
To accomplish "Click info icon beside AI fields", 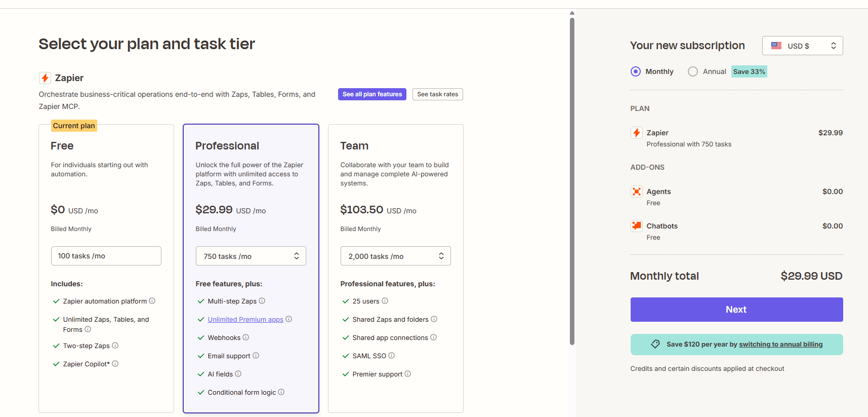I will [x=238, y=374].
